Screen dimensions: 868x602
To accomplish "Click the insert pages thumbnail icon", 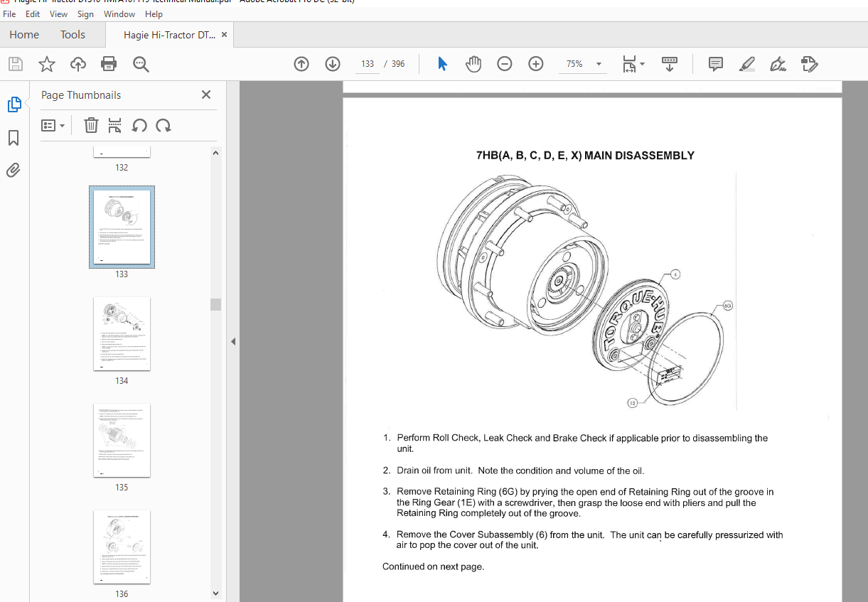I will 114,126.
